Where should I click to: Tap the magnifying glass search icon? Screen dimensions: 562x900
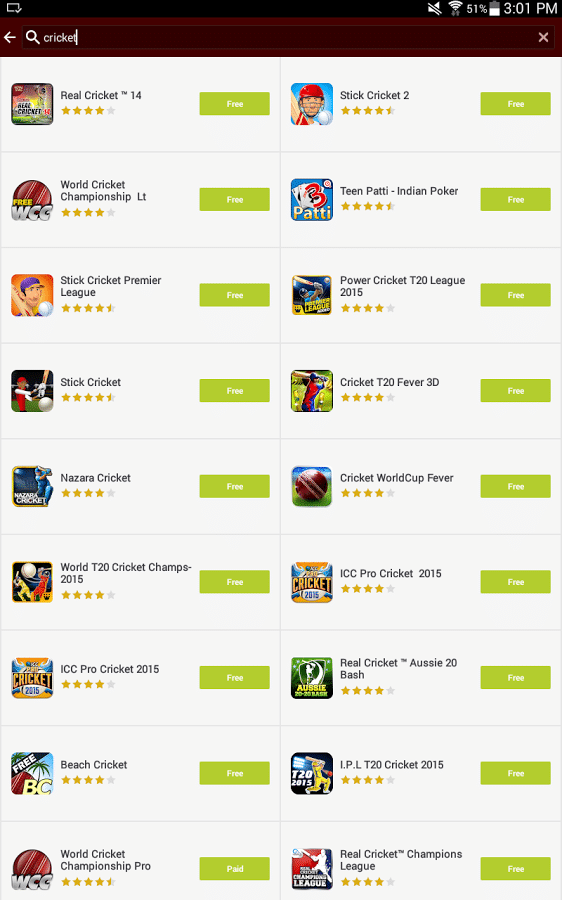tap(33, 37)
